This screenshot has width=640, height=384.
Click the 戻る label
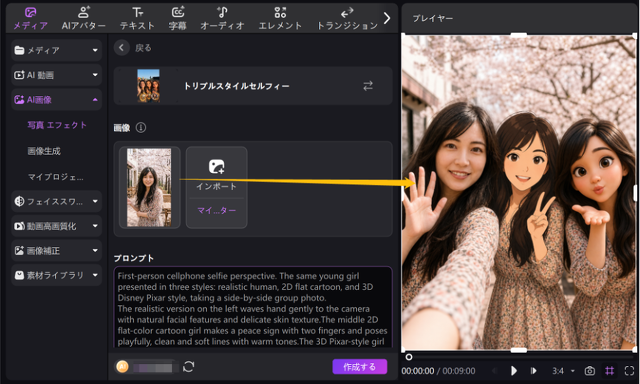pos(143,48)
